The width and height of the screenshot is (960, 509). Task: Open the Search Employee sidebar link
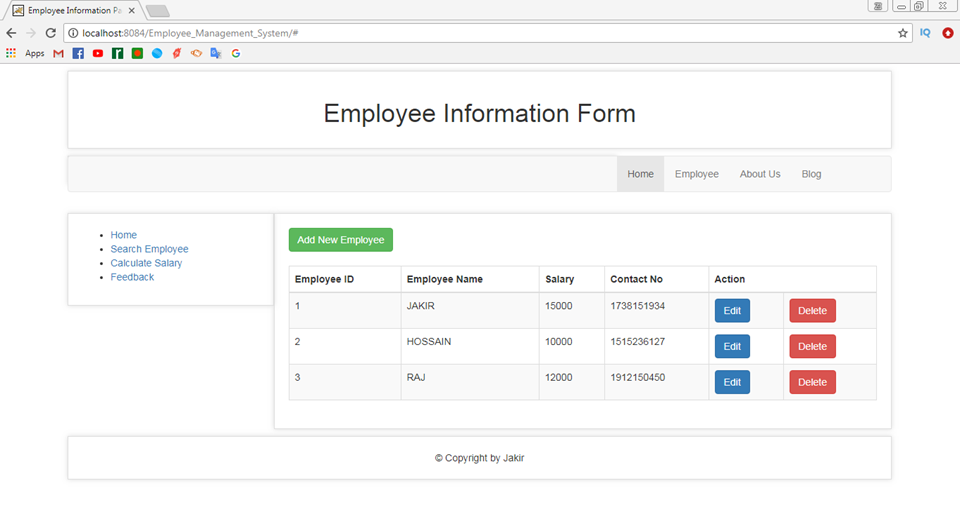[x=149, y=249]
